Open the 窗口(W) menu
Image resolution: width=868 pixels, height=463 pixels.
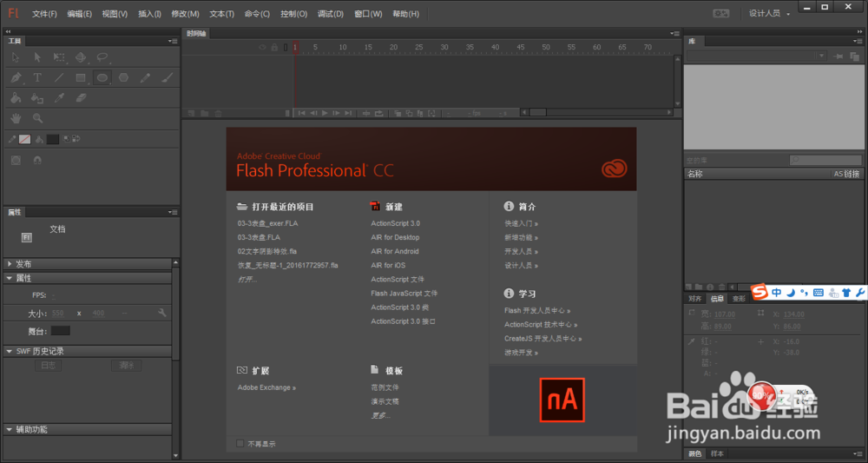368,14
